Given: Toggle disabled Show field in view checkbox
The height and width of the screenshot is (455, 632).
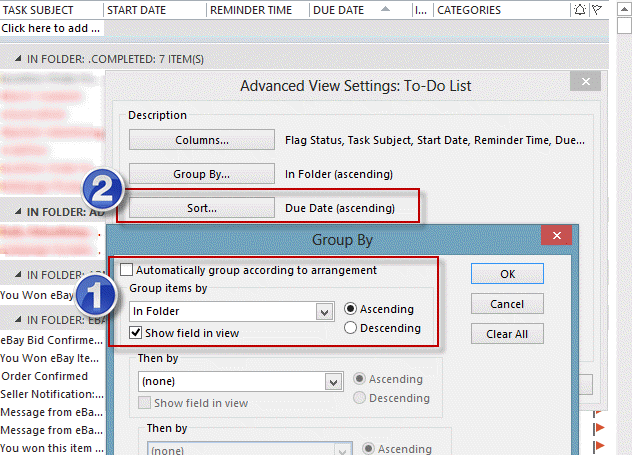Looking at the screenshot, I should point(144,403).
